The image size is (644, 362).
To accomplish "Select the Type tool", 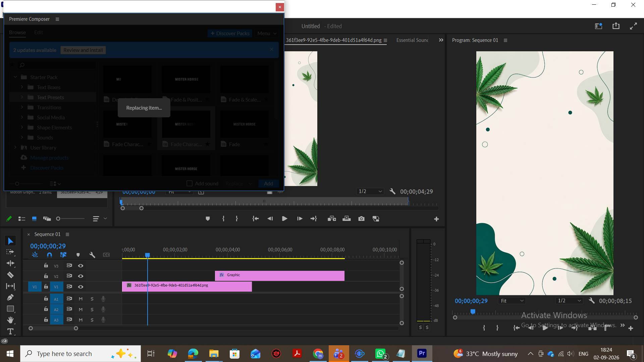I will click(x=10, y=331).
